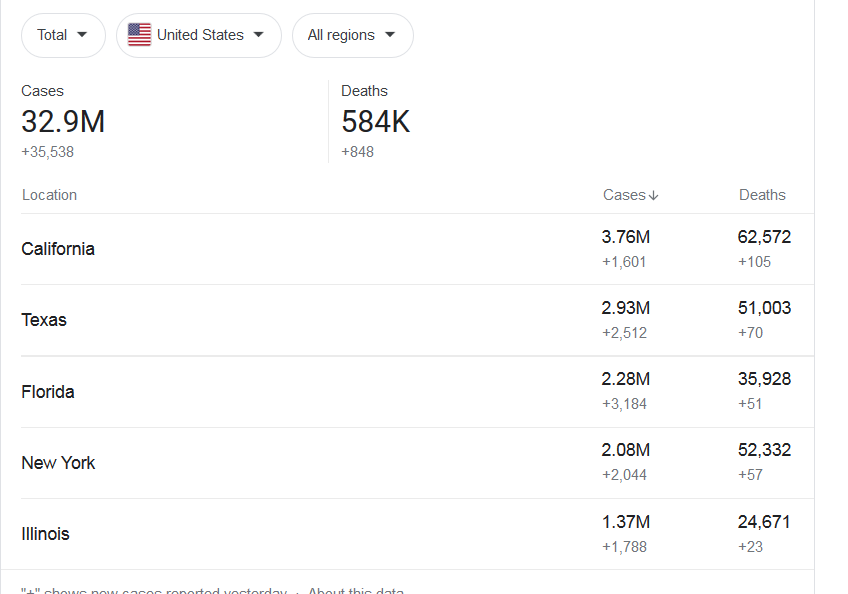Click Texas's +70 new deaths value

(x=751, y=333)
